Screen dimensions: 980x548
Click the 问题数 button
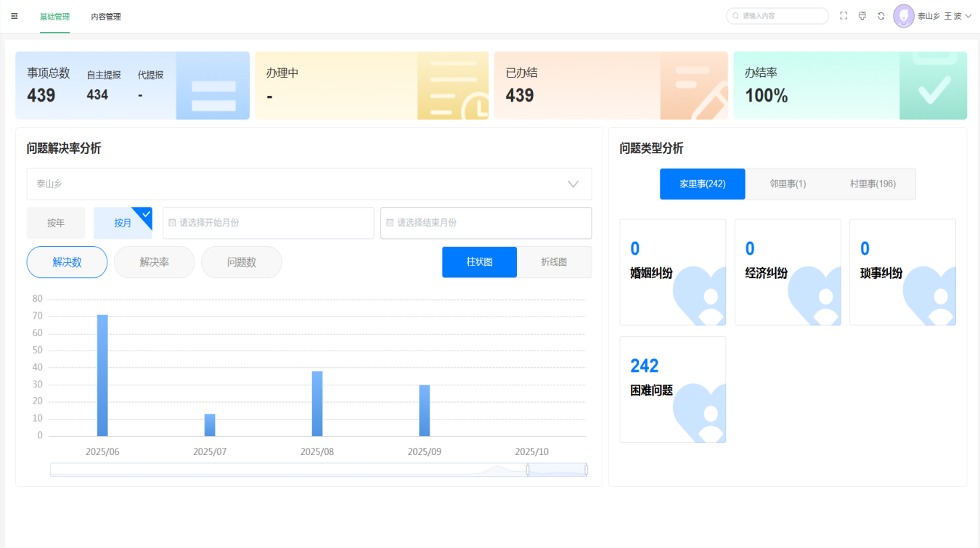[241, 262]
